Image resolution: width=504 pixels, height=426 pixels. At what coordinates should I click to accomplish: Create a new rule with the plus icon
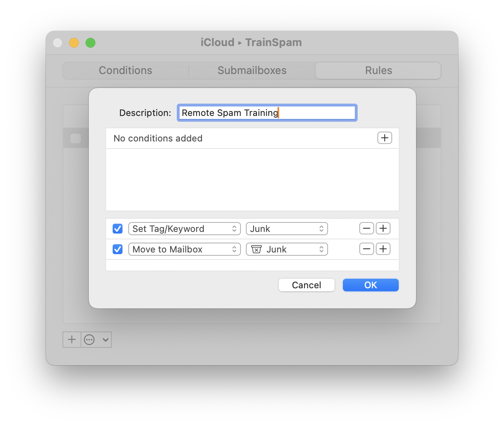coord(72,340)
